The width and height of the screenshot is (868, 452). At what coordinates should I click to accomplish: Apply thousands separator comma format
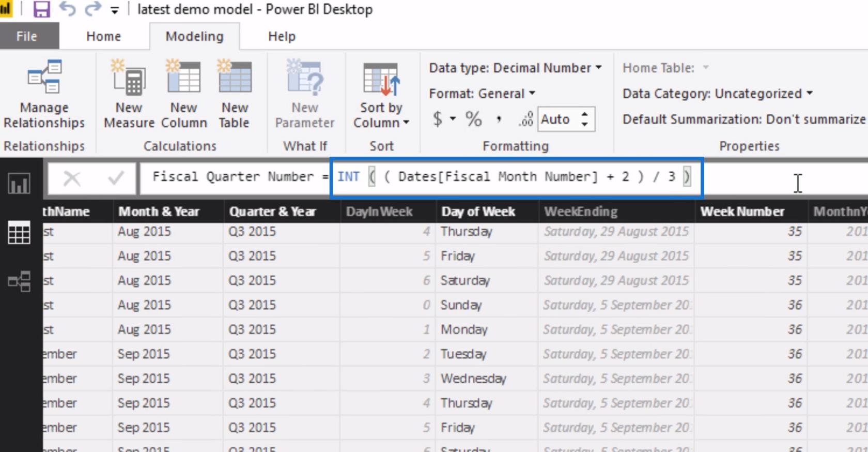pyautogui.click(x=499, y=120)
